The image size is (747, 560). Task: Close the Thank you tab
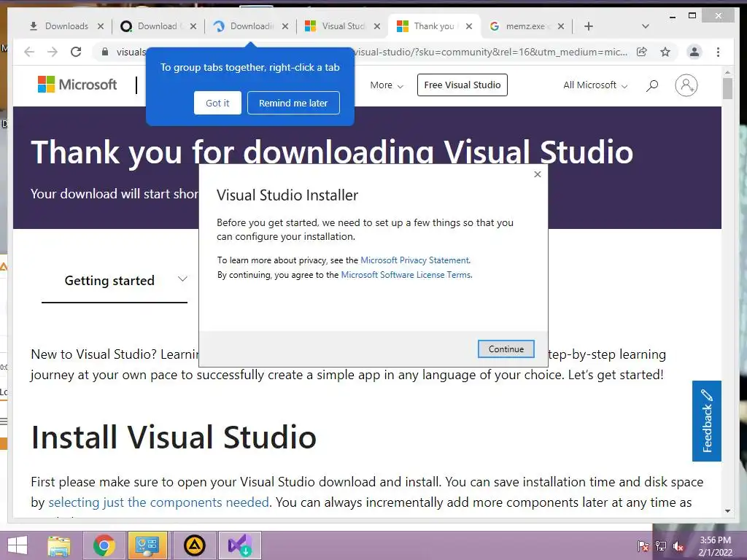tap(469, 26)
